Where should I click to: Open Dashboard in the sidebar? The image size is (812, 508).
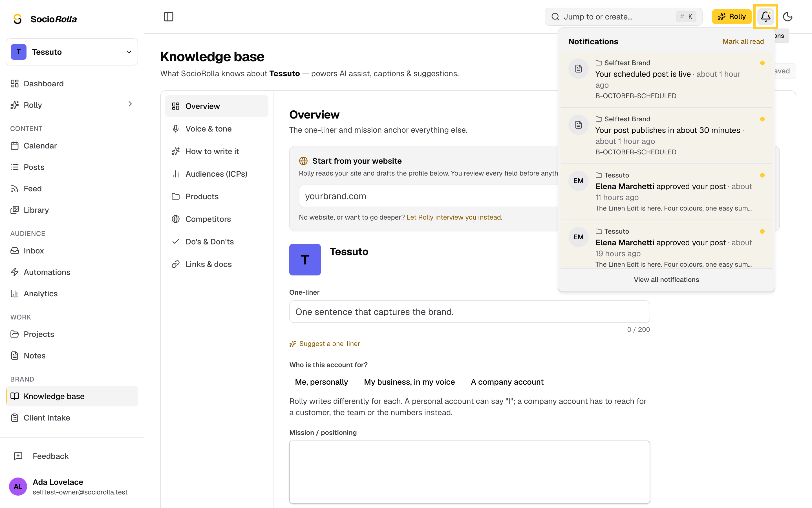pyautogui.click(x=72, y=83)
